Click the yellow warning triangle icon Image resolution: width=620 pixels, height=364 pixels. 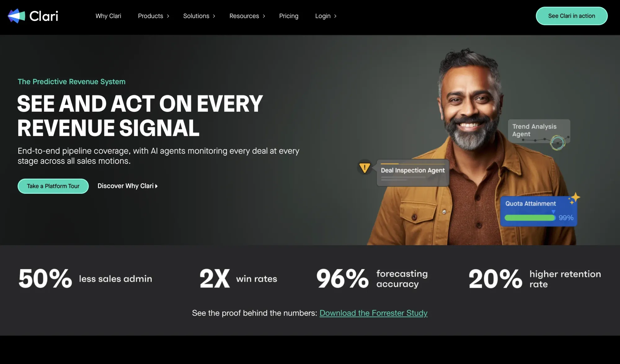[365, 168]
